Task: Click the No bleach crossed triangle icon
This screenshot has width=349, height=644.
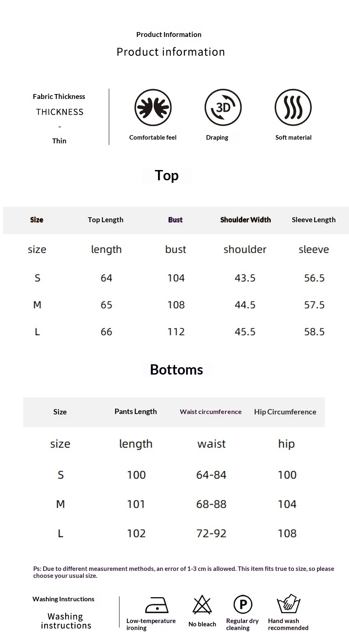Action: coord(202,605)
